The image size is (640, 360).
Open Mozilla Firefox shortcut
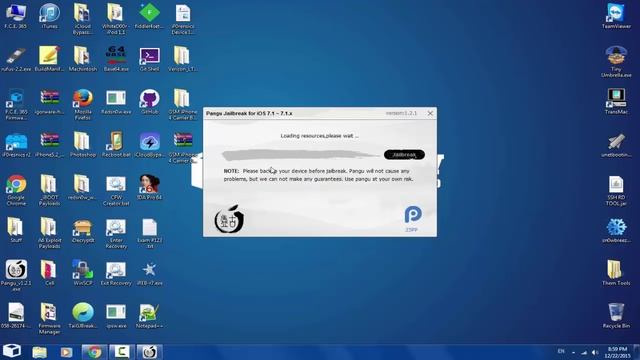(82, 104)
